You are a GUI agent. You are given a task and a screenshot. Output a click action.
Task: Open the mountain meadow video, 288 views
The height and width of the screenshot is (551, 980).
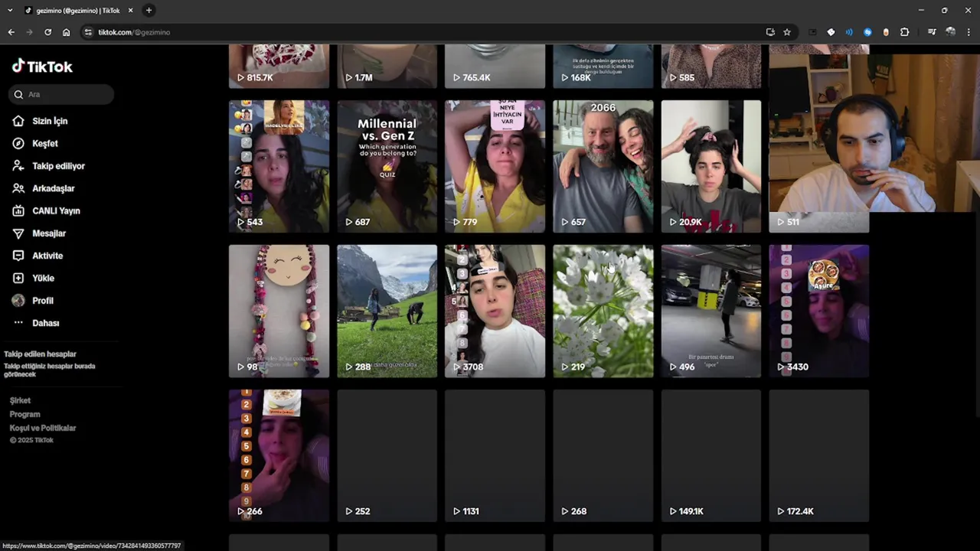[387, 311]
